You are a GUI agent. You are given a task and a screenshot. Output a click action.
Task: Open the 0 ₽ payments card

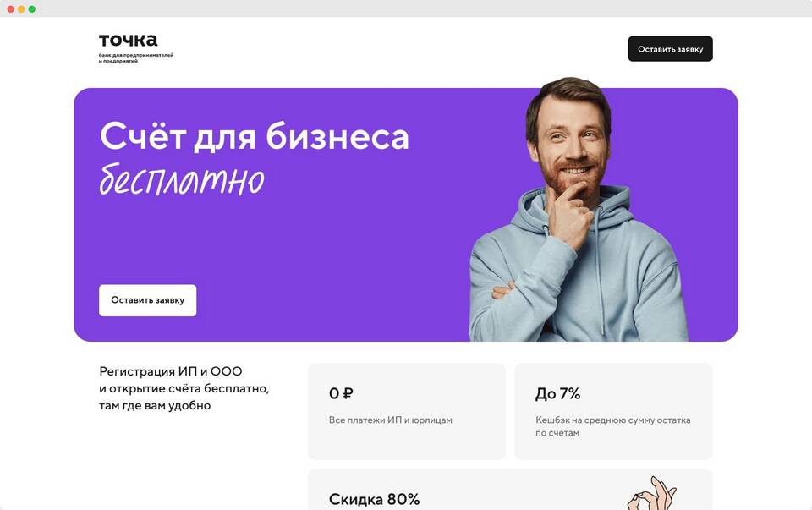point(407,411)
